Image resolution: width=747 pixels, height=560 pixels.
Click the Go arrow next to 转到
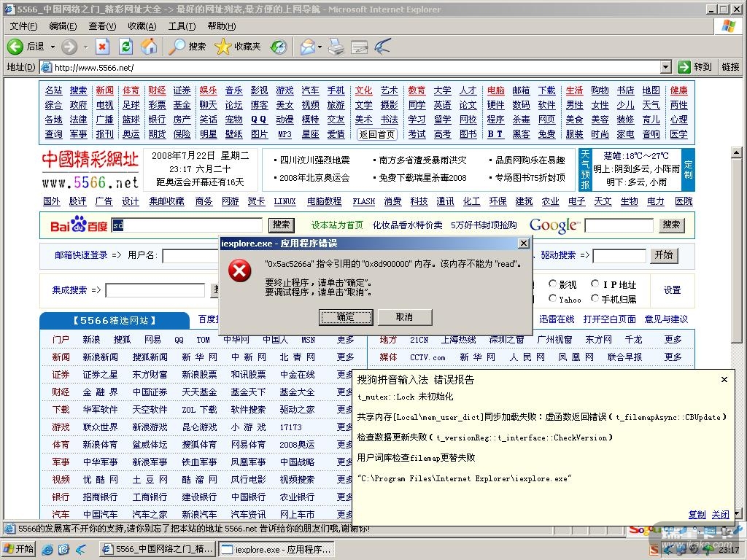tap(684, 67)
